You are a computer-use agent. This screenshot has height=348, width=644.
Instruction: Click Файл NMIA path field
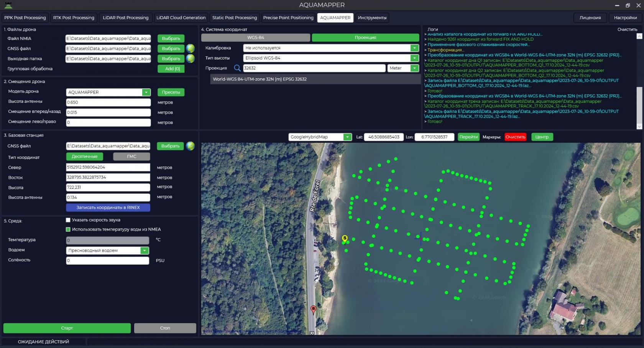(x=108, y=38)
